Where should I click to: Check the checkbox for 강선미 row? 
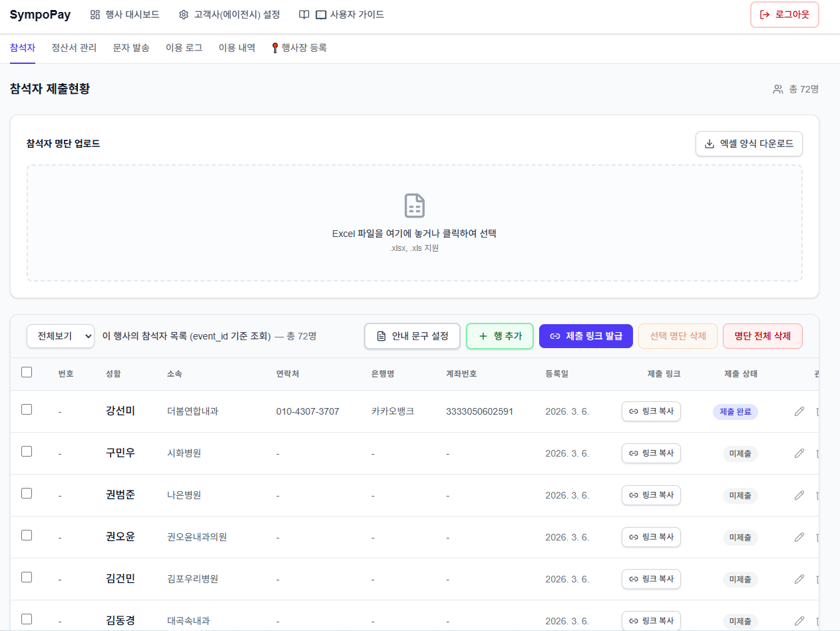point(27,410)
